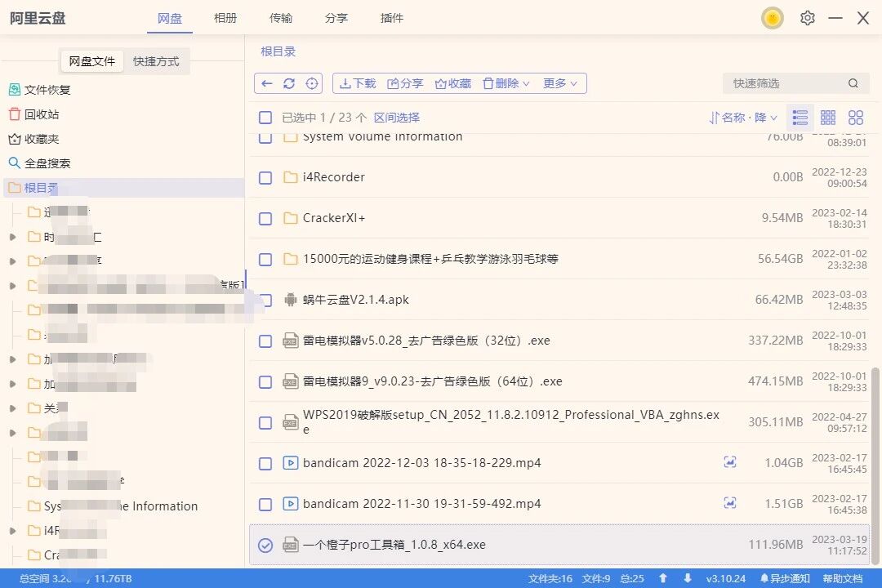Open settings gear icon

(807, 18)
